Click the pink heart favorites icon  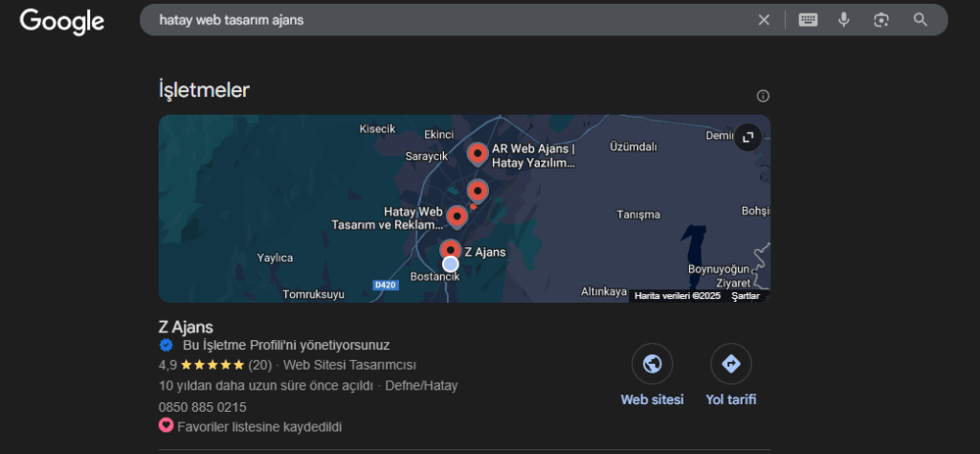166,426
